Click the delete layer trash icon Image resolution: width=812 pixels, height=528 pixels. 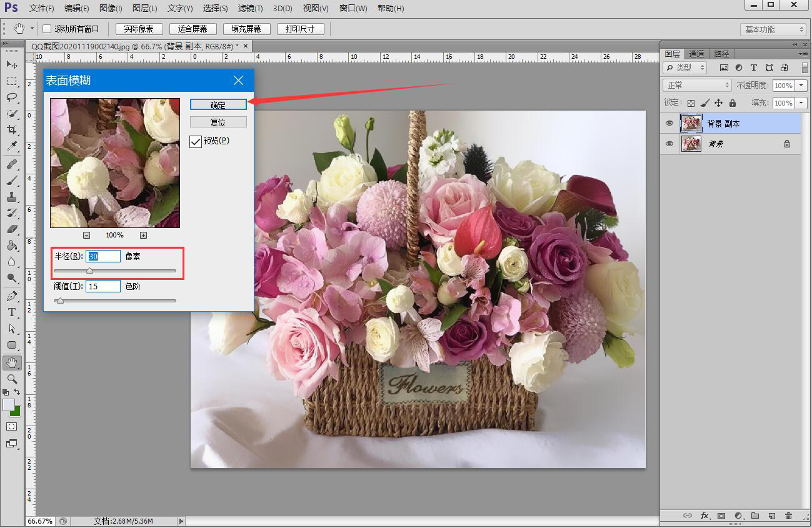[788, 516]
